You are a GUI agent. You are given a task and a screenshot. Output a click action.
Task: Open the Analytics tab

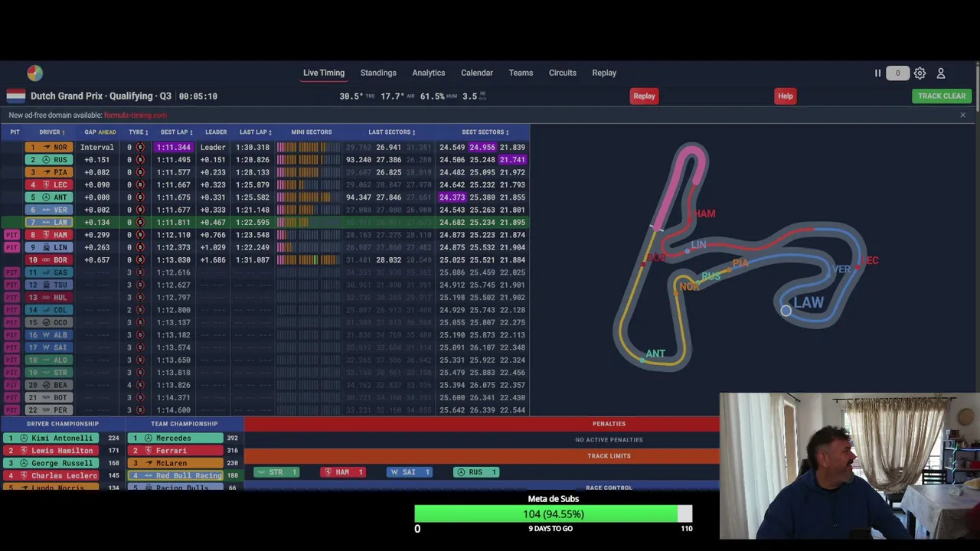pos(429,73)
